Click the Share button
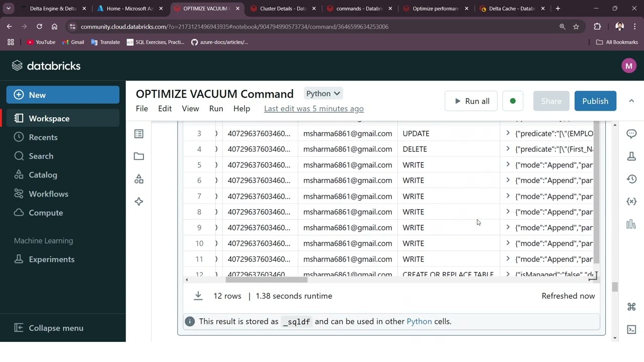 point(551,101)
